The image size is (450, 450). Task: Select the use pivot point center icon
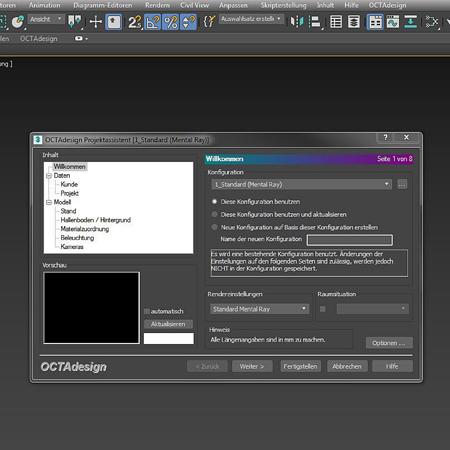pyautogui.click(x=74, y=22)
